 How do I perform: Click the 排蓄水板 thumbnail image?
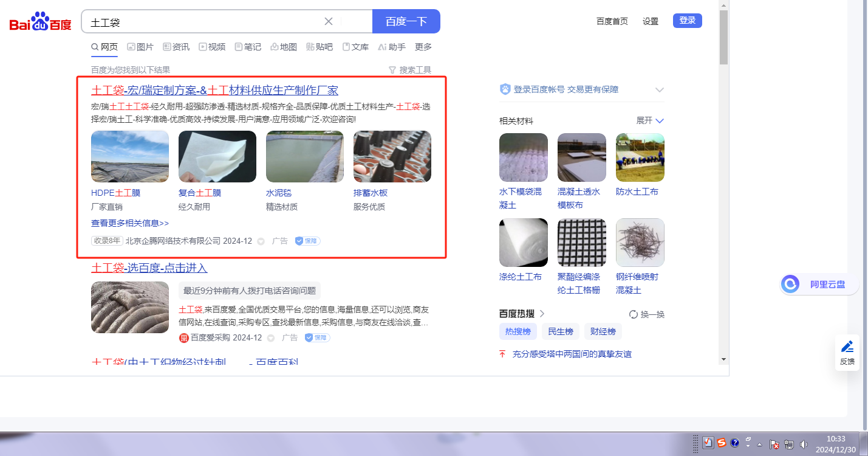coord(392,156)
